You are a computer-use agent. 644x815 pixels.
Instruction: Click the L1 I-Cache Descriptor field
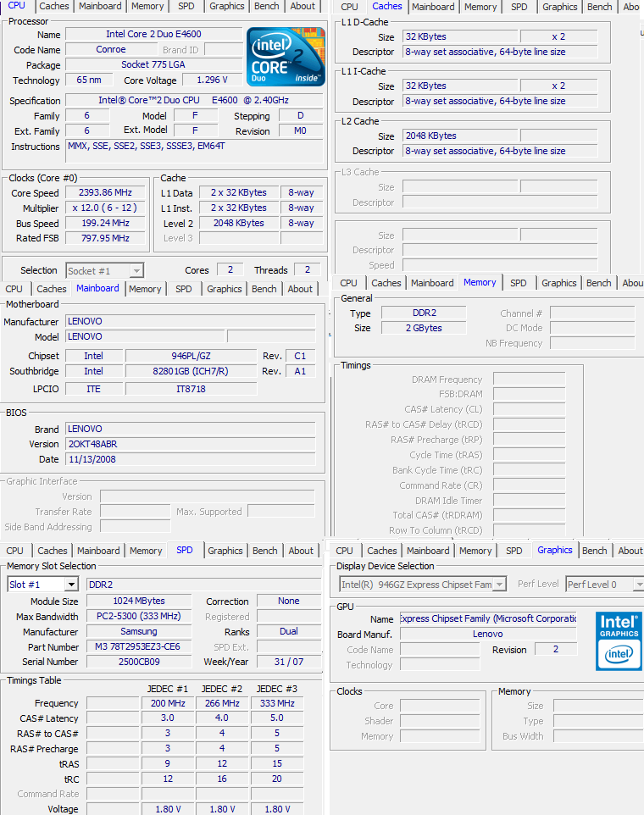click(x=500, y=102)
